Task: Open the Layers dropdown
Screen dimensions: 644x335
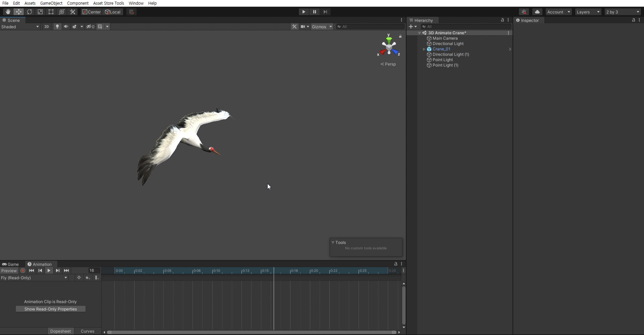Action: (588, 12)
